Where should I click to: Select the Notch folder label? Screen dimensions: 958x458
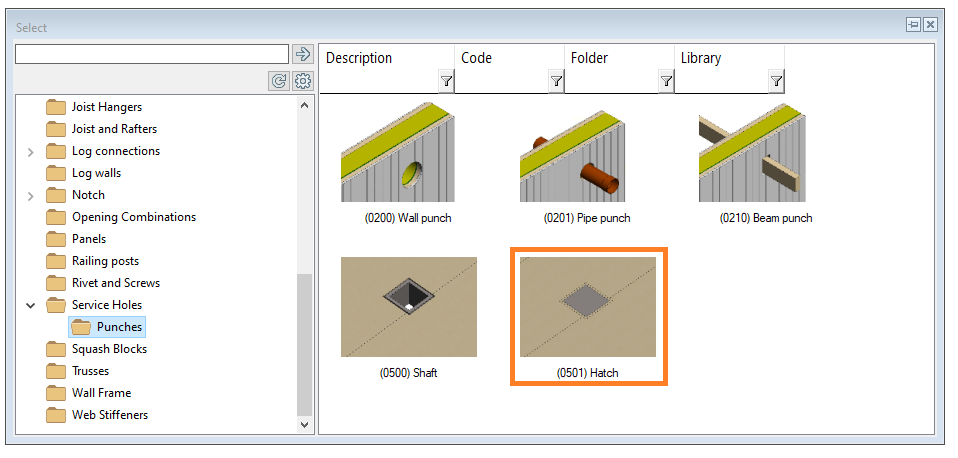click(88, 195)
